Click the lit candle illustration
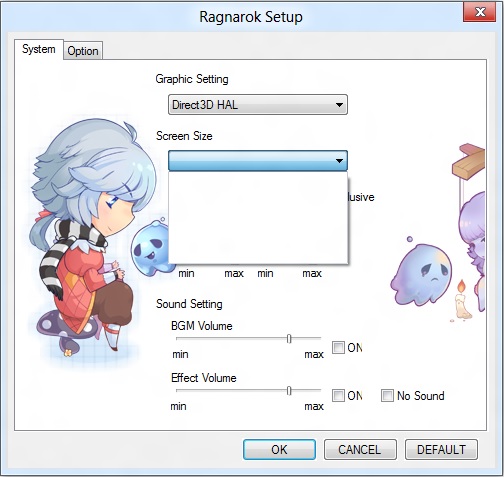504x477 pixels. (462, 300)
